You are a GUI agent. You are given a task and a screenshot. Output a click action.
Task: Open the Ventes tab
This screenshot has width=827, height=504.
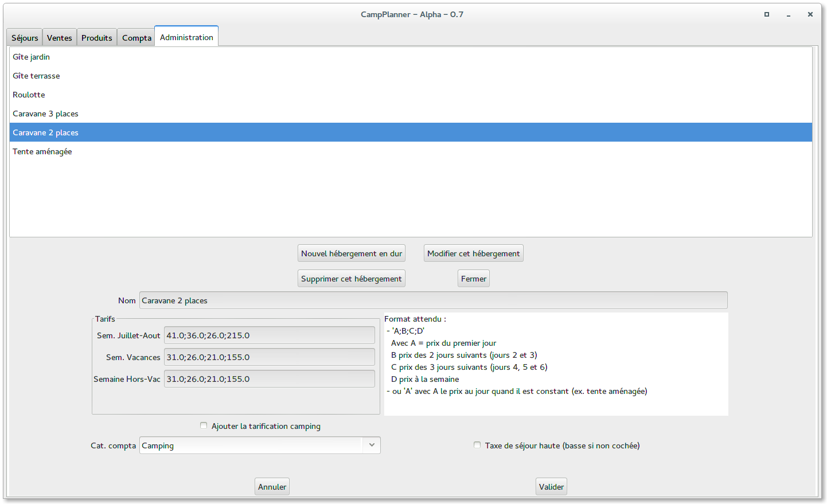pos(60,38)
